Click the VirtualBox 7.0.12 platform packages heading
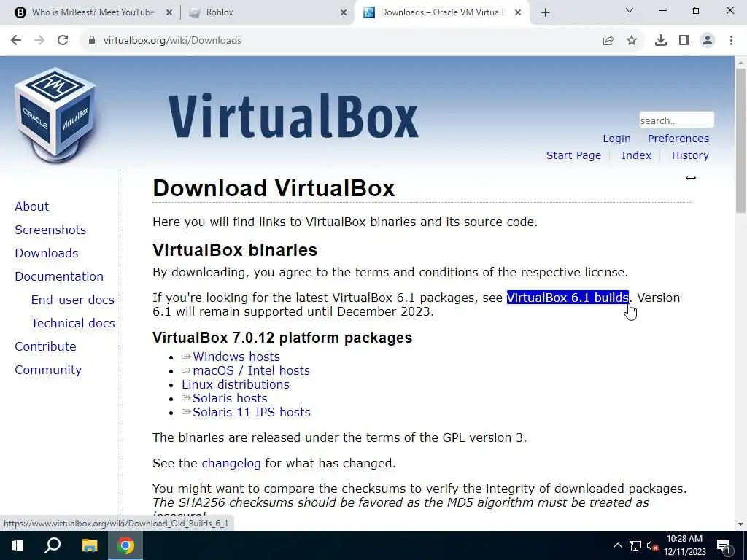747x560 pixels. [x=282, y=338]
